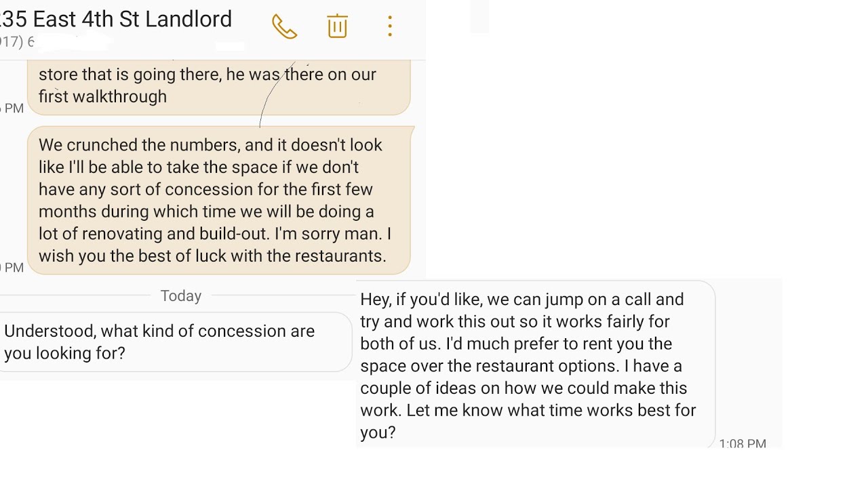Tap the PM timestamp beside the walkthrough message
The image size is (868, 488).
(12, 108)
